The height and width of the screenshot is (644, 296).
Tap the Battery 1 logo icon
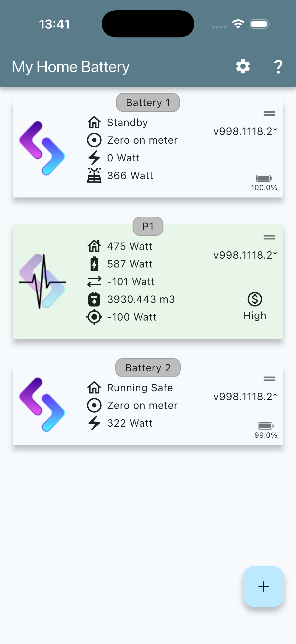click(x=42, y=148)
